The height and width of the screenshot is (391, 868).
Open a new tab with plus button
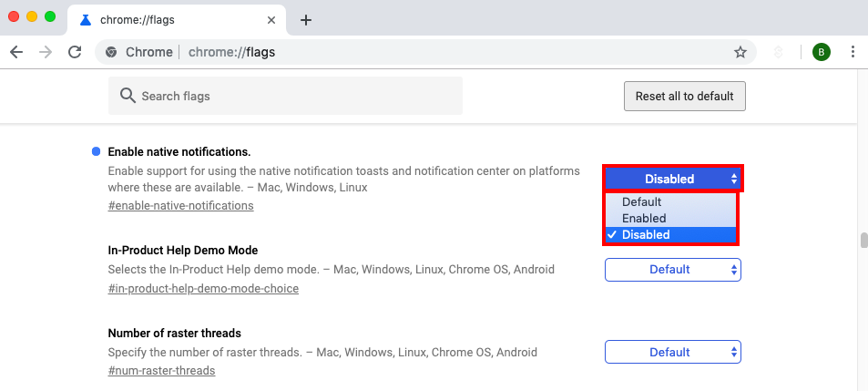click(x=305, y=20)
